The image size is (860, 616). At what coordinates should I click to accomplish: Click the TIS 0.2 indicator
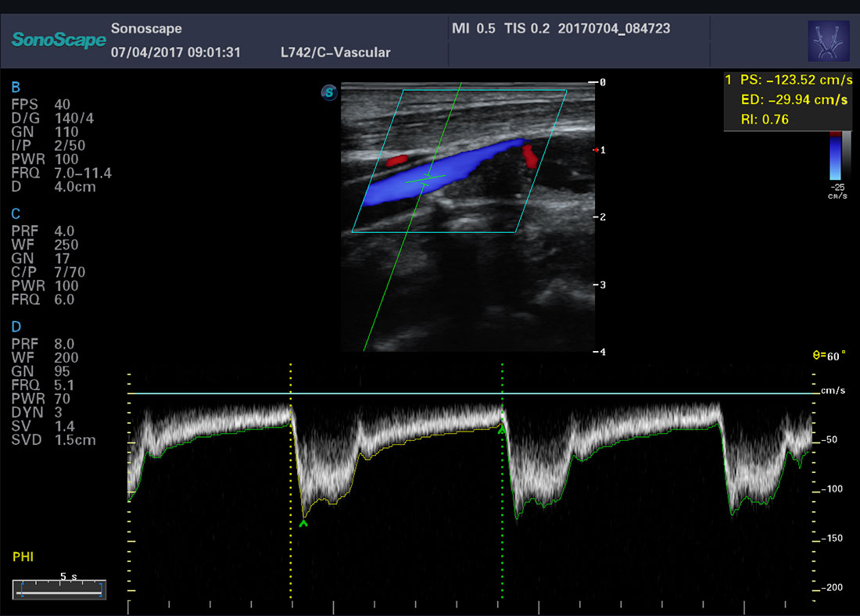pyautogui.click(x=526, y=28)
